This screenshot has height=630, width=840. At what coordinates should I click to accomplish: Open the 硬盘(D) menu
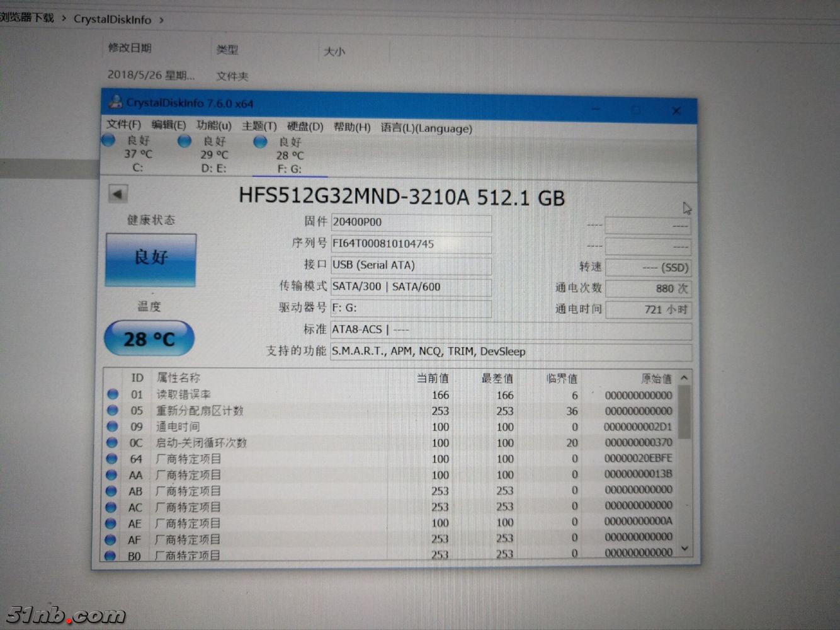(305, 127)
